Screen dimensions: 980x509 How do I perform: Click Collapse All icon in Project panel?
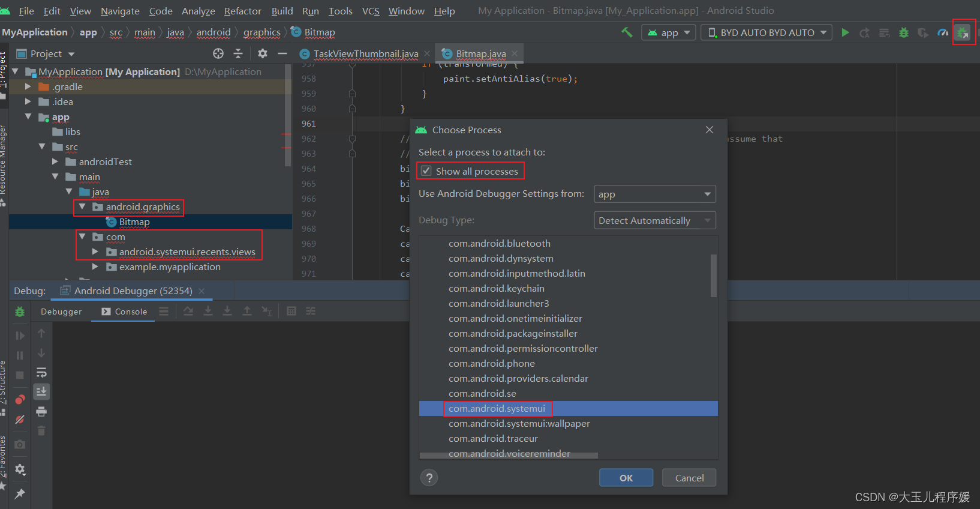pos(238,53)
